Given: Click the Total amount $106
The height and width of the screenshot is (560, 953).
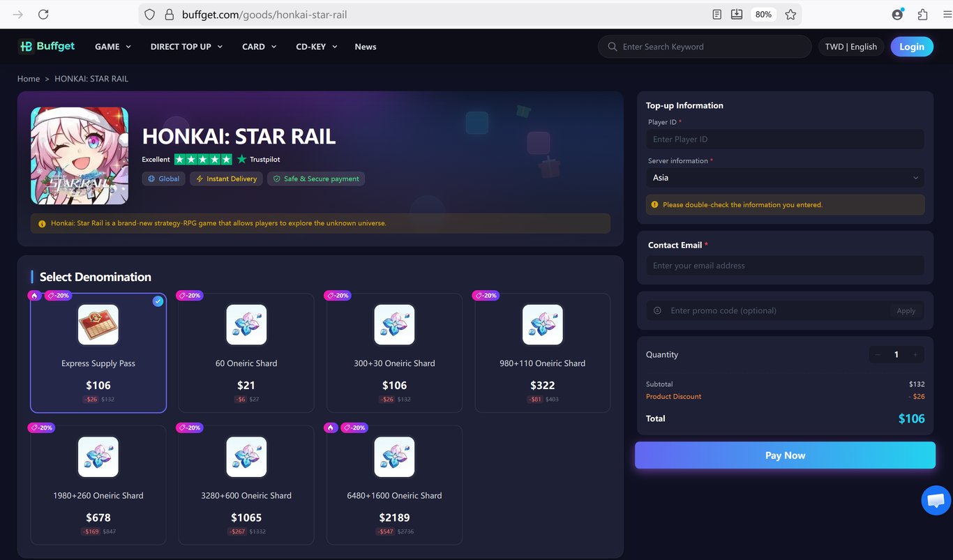Looking at the screenshot, I should pyautogui.click(x=911, y=418).
